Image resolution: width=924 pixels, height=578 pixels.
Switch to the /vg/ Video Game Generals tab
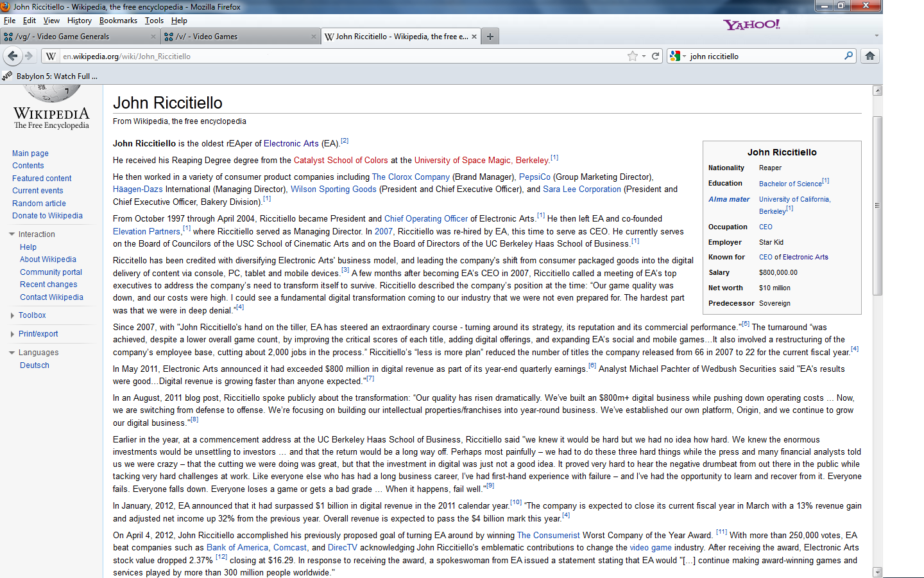coord(80,37)
